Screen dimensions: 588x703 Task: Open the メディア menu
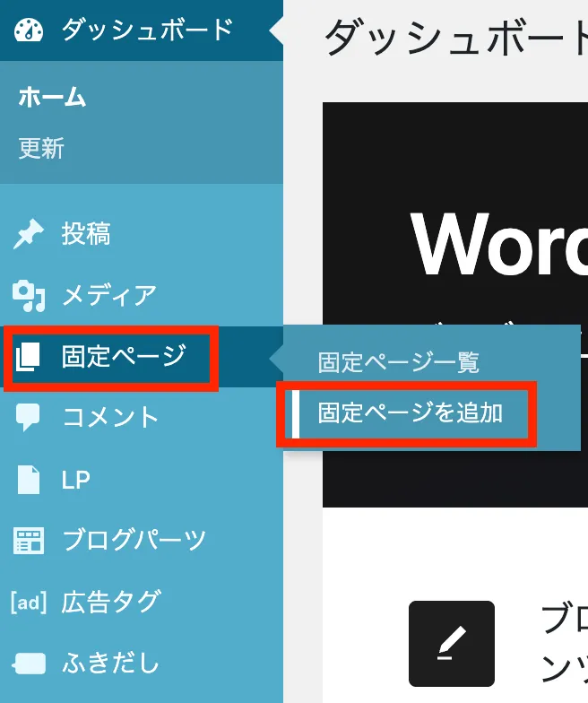(x=142, y=296)
